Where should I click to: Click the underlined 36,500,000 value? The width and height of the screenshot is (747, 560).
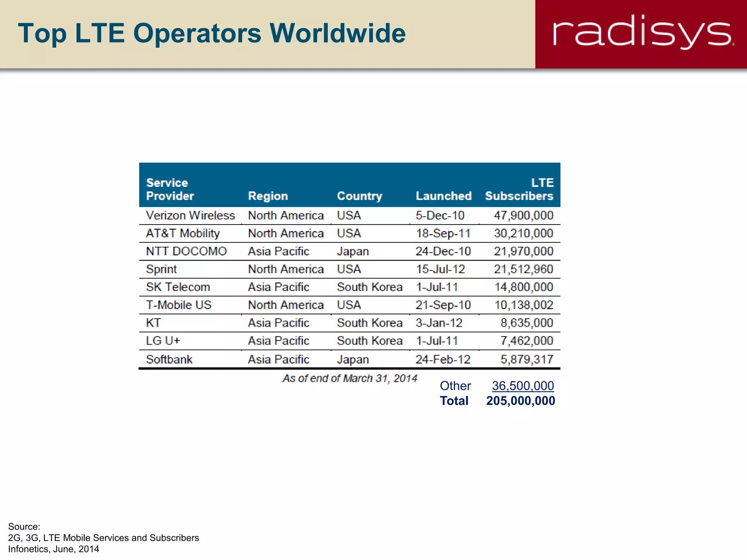[x=523, y=386]
